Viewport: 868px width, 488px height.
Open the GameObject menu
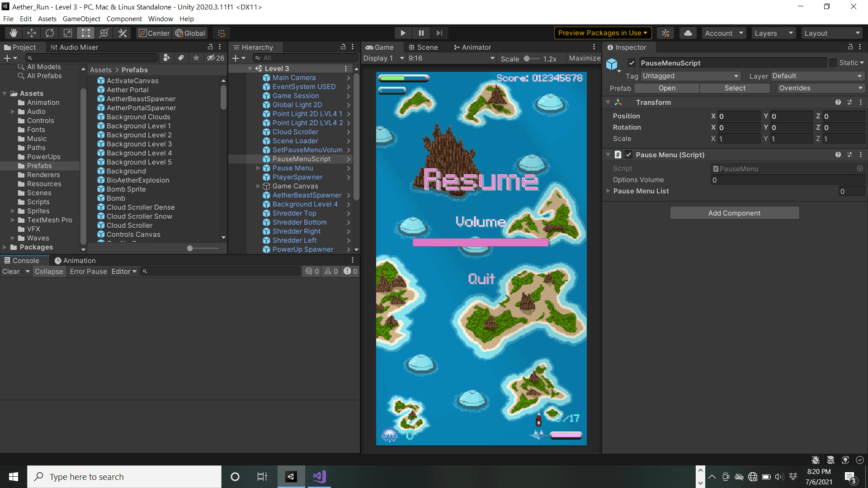81,19
